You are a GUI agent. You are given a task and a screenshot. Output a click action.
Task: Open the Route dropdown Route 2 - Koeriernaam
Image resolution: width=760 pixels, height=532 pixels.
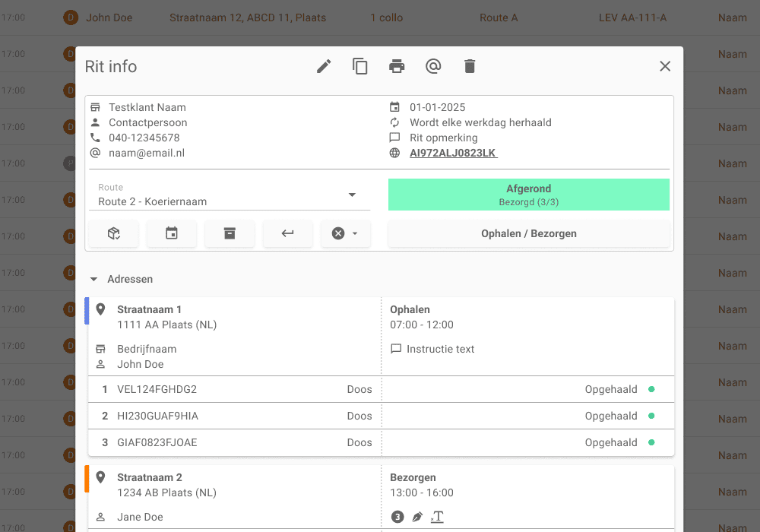click(230, 195)
